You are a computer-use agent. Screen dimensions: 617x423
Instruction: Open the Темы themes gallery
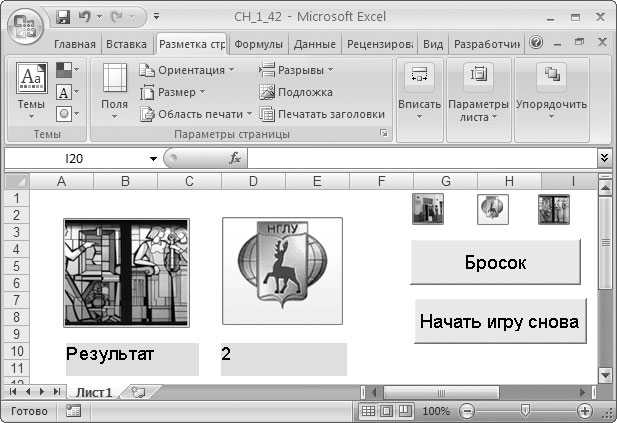31,91
